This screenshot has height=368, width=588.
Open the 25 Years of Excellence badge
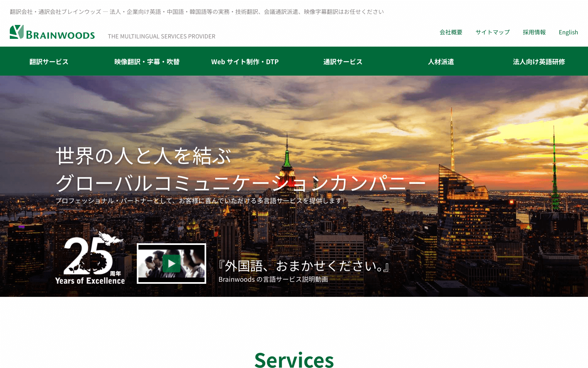click(90, 258)
